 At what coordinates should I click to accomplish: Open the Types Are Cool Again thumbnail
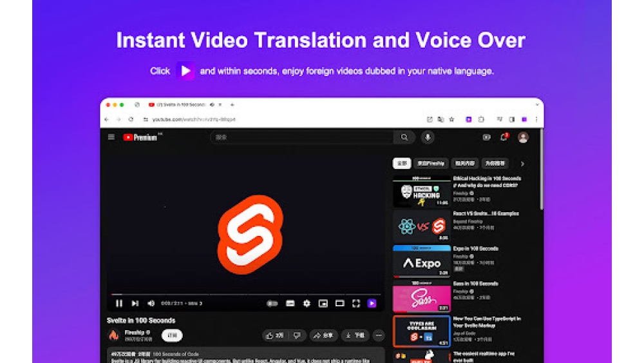(x=422, y=331)
